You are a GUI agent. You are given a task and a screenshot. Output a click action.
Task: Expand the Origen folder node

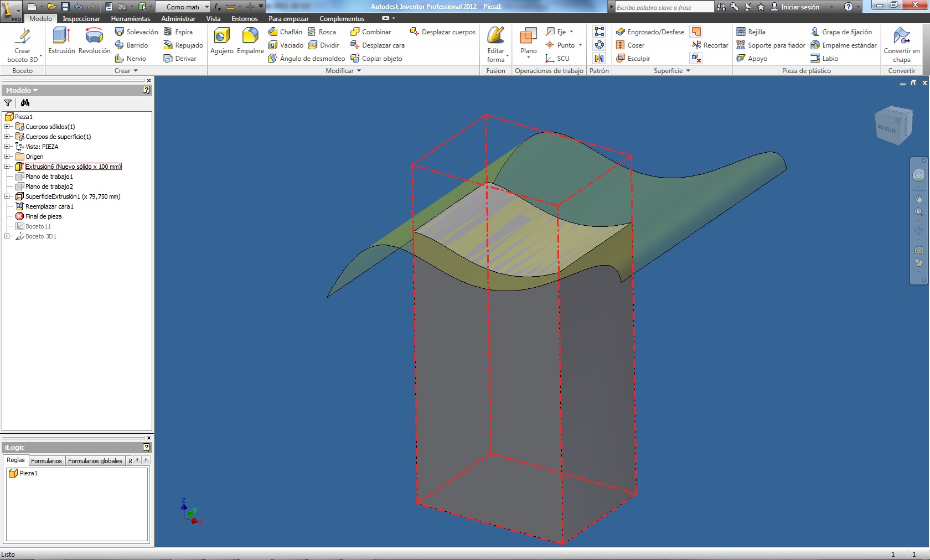click(7, 157)
